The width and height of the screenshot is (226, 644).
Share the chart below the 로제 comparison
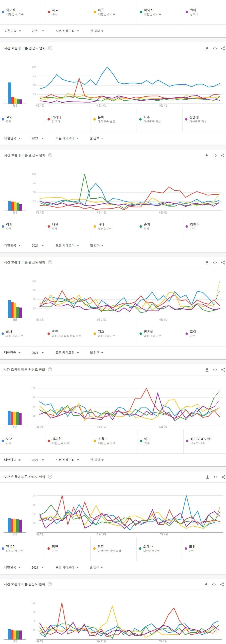[223, 156]
